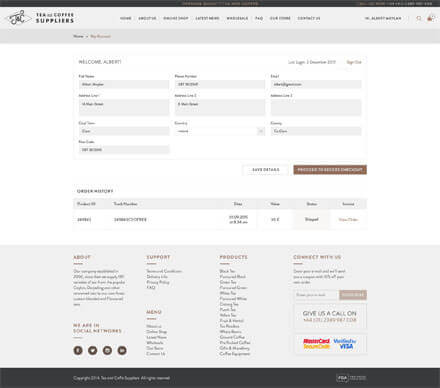This screenshot has width=440, height=388.
Task: Open Contact Us link in footer Menu
Action: [156, 354]
